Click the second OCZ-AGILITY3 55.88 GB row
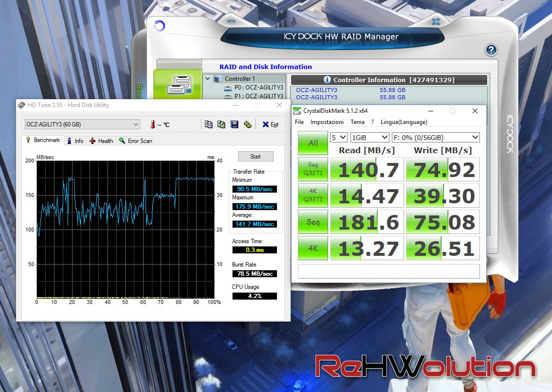This screenshot has height=392, width=552. point(350,97)
